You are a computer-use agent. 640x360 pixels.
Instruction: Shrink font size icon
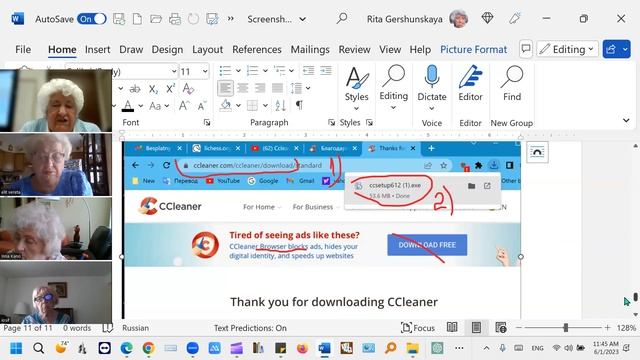click(202, 106)
